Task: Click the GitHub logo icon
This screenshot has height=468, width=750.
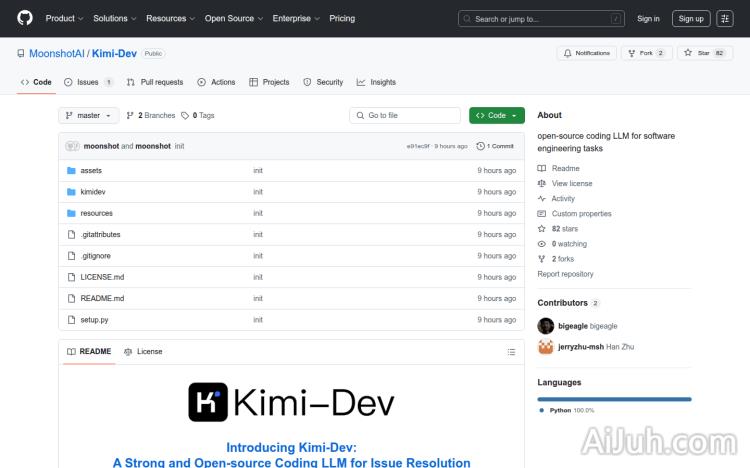Action: 25,18
